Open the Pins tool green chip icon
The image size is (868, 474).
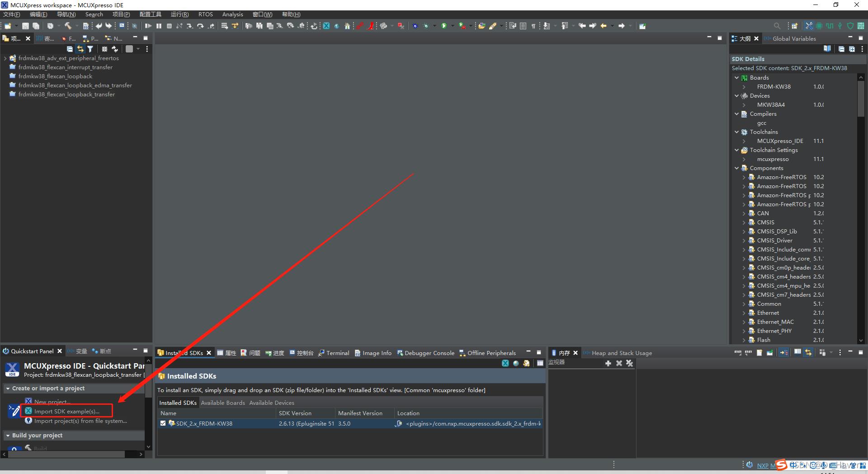(x=819, y=26)
